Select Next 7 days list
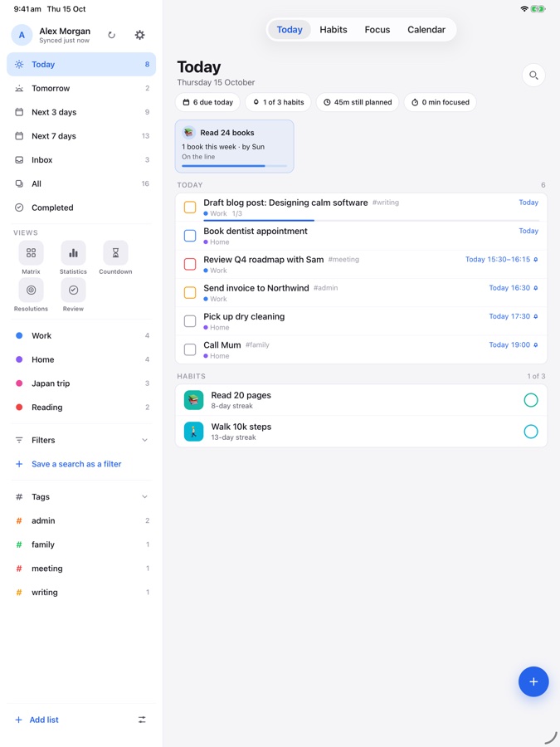 (x=81, y=136)
